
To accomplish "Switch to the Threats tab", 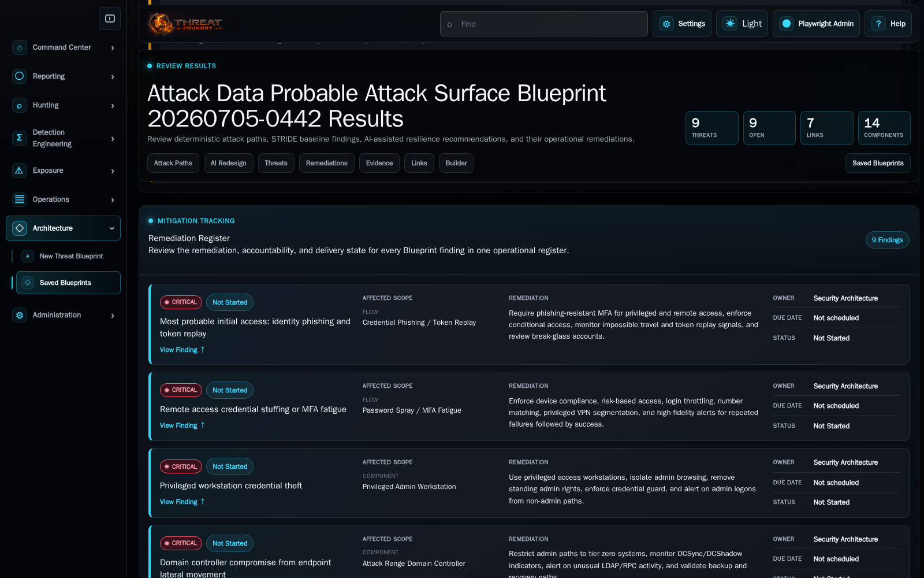I will tap(276, 163).
